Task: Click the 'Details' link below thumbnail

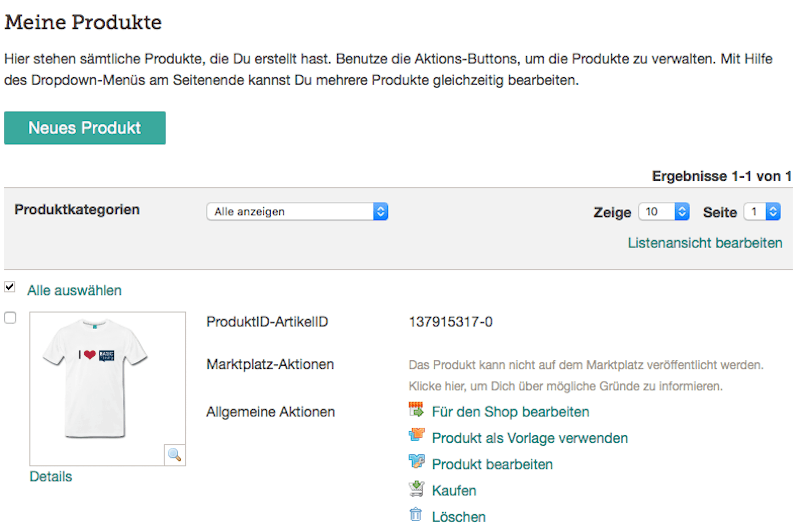Action: (x=51, y=477)
